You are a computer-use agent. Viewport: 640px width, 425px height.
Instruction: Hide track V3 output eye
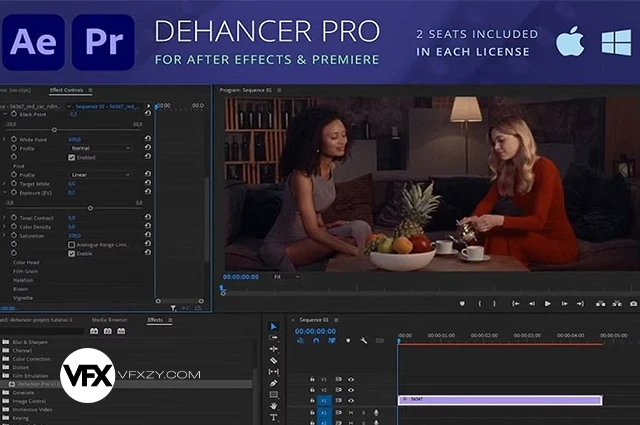click(x=351, y=379)
